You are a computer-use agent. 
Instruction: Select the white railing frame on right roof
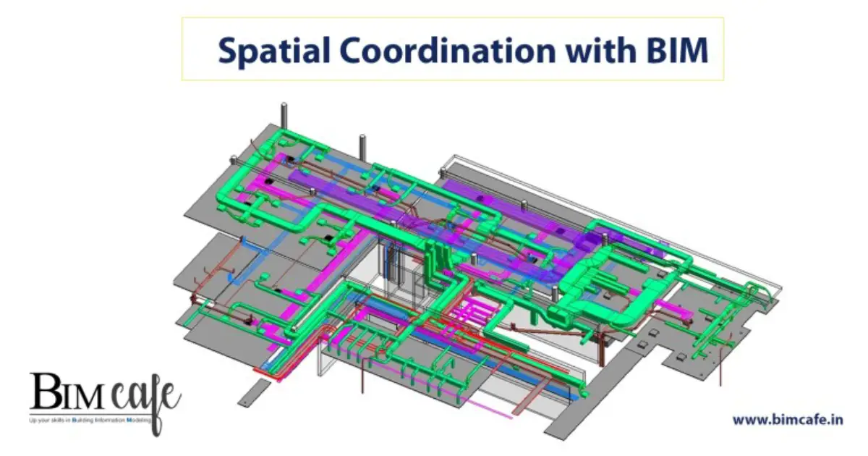click(x=615, y=204)
